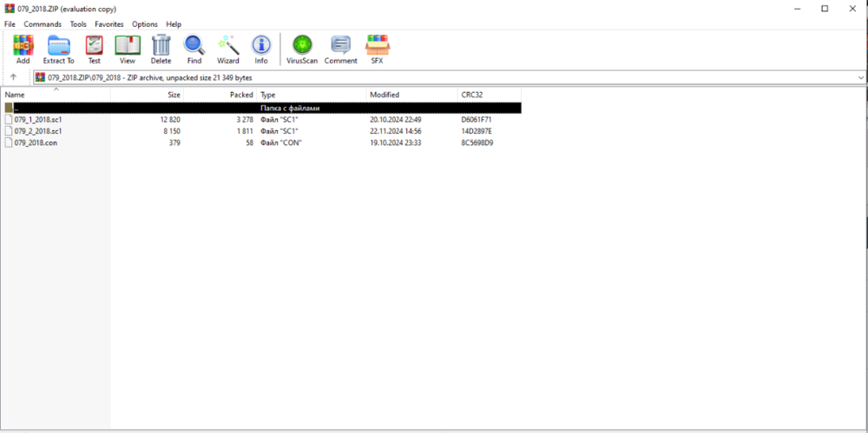The image size is (868, 433).
Task: Add archive Comment
Action: click(341, 49)
